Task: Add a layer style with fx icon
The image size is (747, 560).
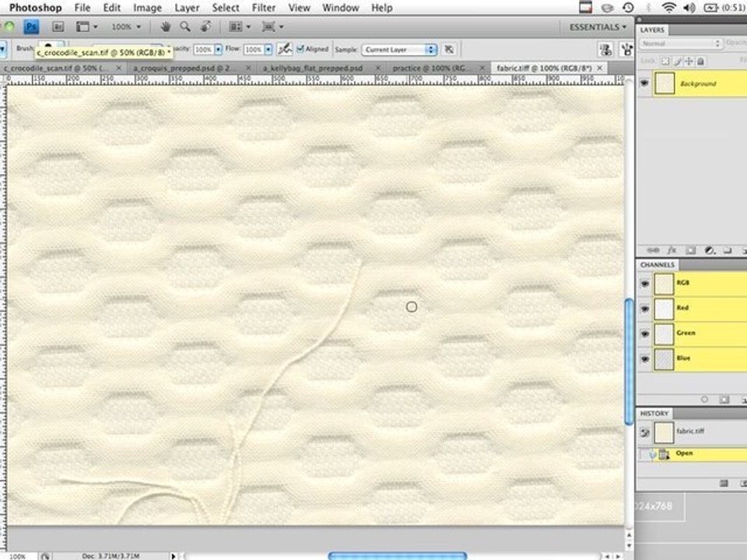Action: 672,250
